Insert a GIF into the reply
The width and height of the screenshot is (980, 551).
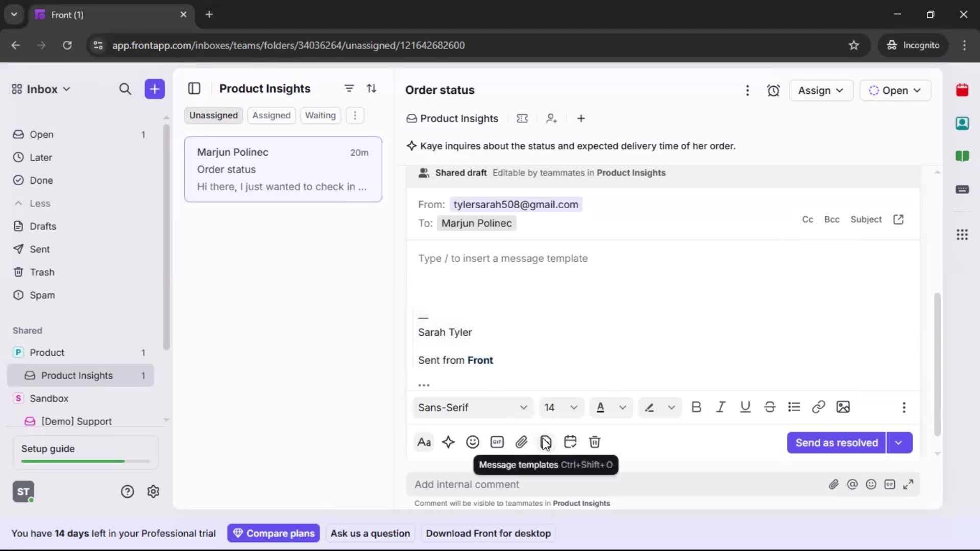[498, 442]
